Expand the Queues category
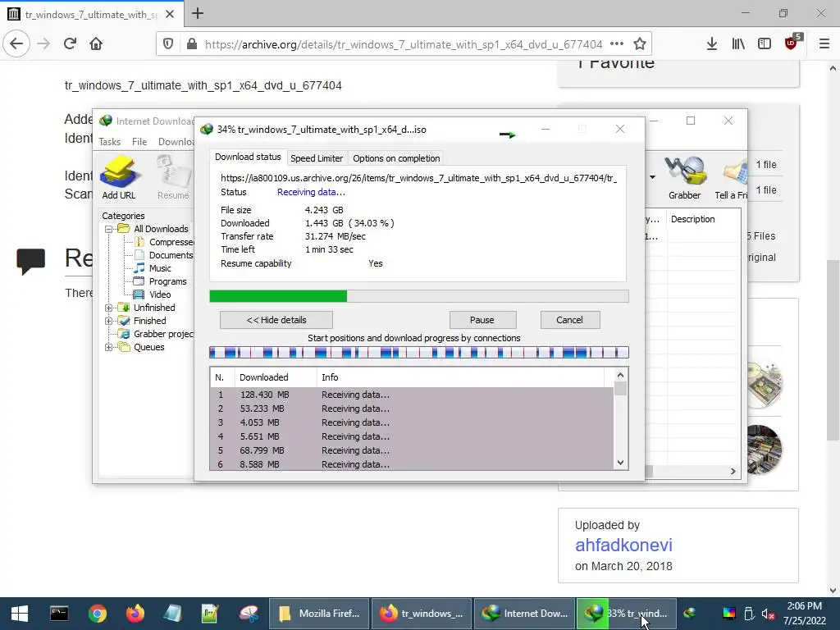The height and width of the screenshot is (630, 840). point(109,347)
